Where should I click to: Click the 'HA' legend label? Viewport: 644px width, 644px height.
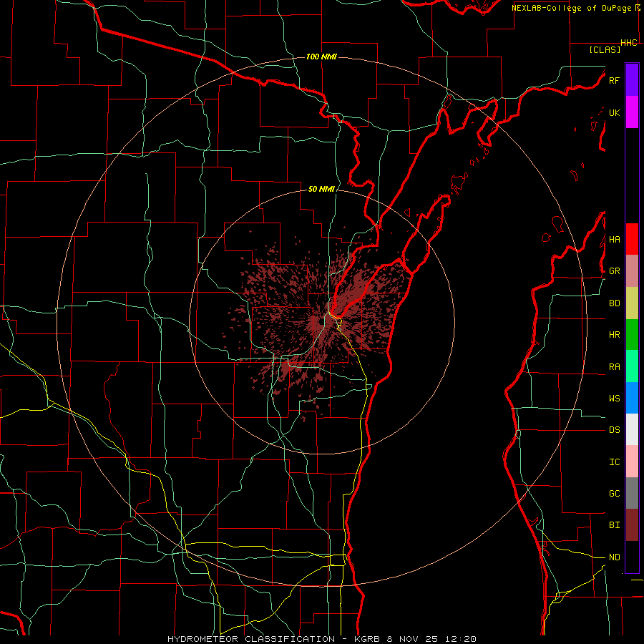(614, 240)
